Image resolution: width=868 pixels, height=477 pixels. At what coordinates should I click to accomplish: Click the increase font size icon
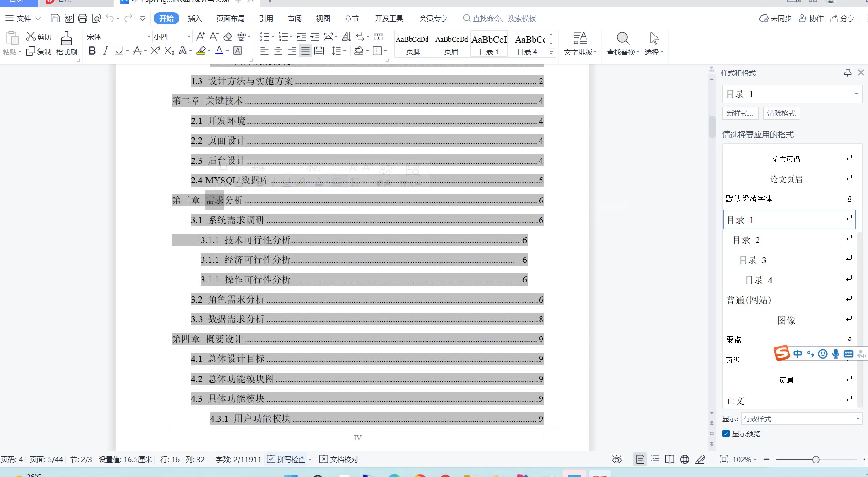tap(201, 36)
